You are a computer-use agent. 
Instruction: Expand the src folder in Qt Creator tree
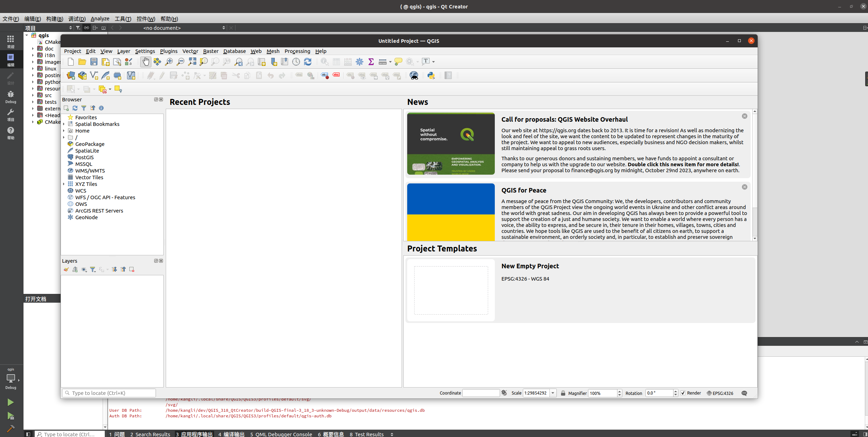pos(33,95)
